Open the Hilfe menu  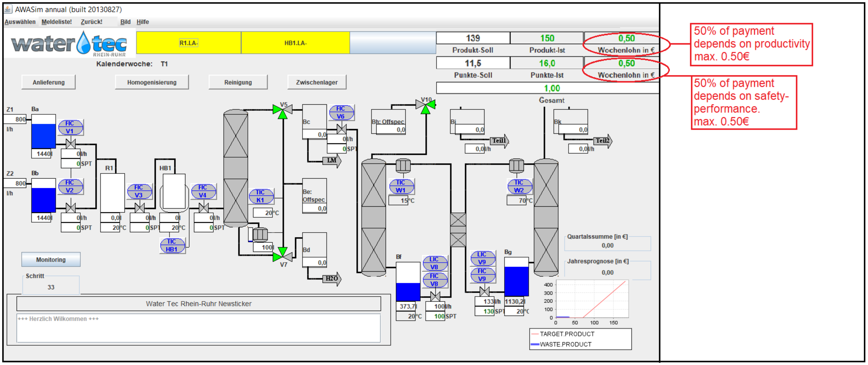pyautogui.click(x=142, y=22)
